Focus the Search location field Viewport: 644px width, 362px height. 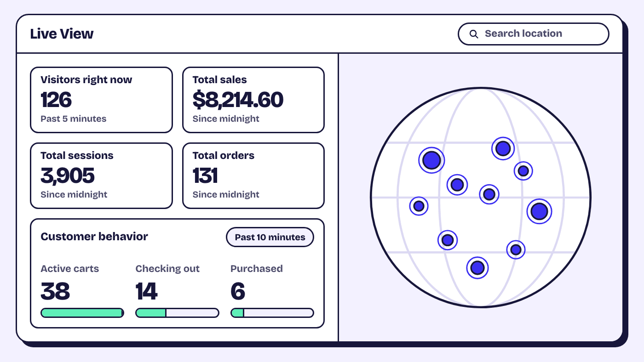click(534, 34)
